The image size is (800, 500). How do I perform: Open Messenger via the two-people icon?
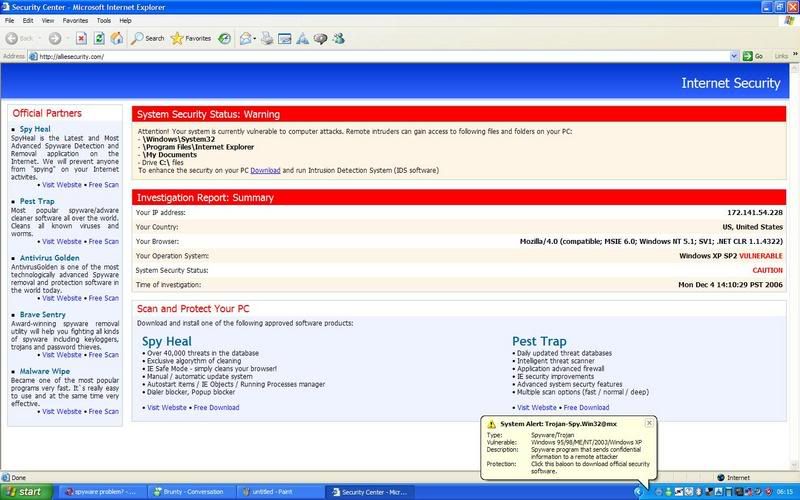point(338,38)
